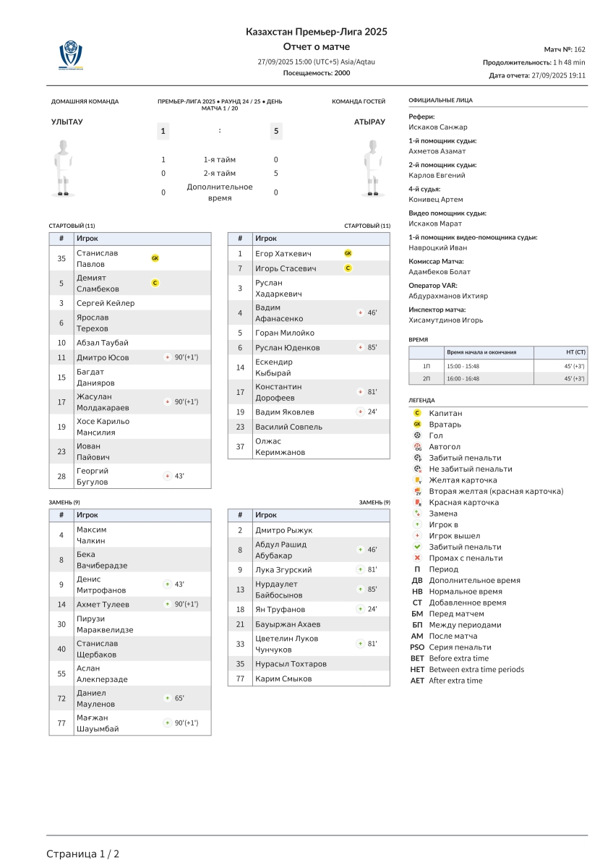The height and width of the screenshot is (868, 613).
Task: Click the missed penalty red cross legend icon
Action: click(417, 558)
